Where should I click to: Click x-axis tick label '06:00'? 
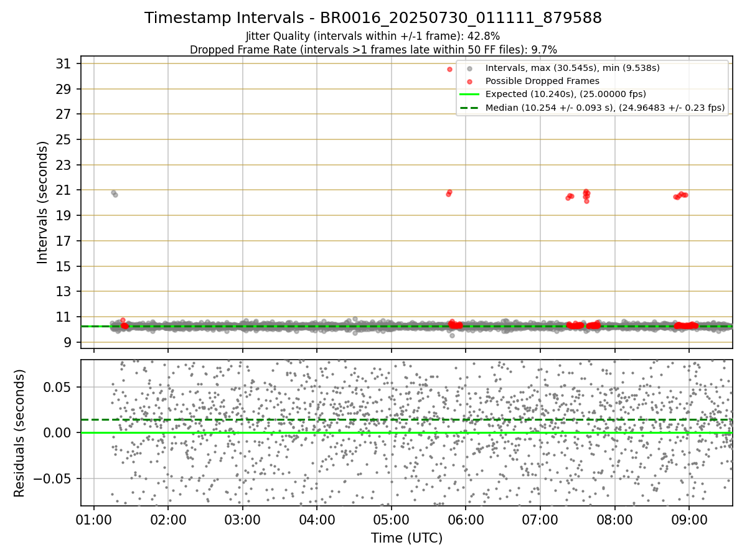[x=466, y=521]
